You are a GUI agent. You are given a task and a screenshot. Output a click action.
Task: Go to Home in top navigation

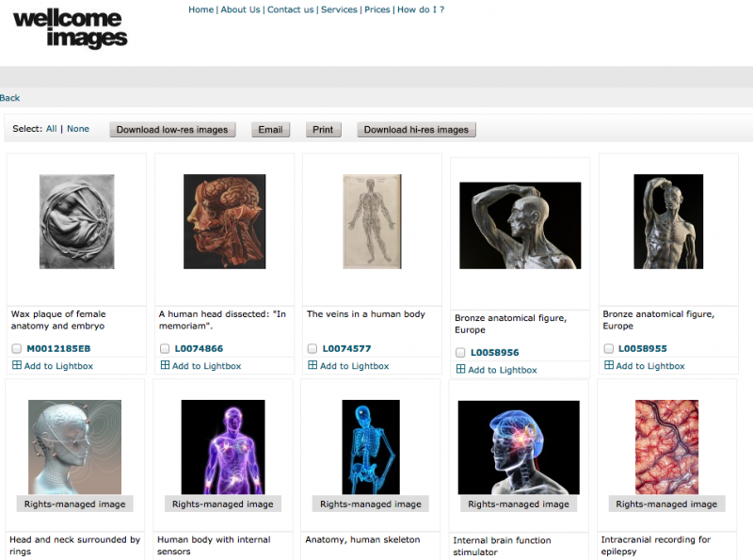click(200, 9)
